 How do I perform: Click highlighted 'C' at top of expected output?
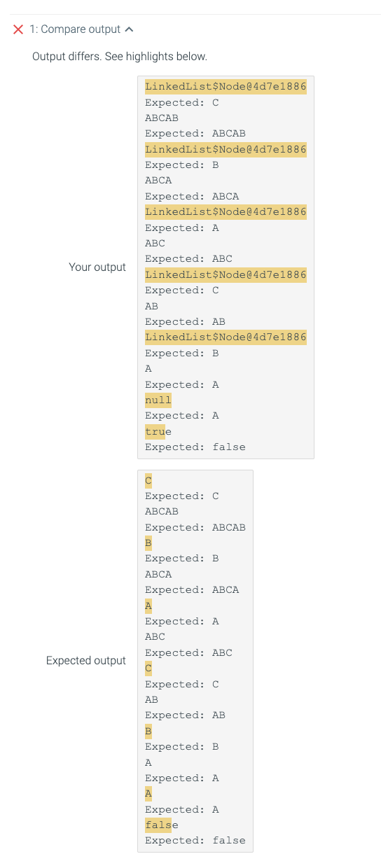[148, 480]
